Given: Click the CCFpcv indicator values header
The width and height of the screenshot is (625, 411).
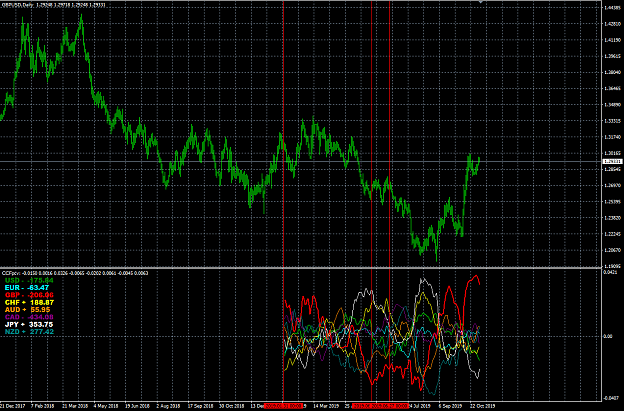Looking at the screenshot, I should [x=75, y=273].
